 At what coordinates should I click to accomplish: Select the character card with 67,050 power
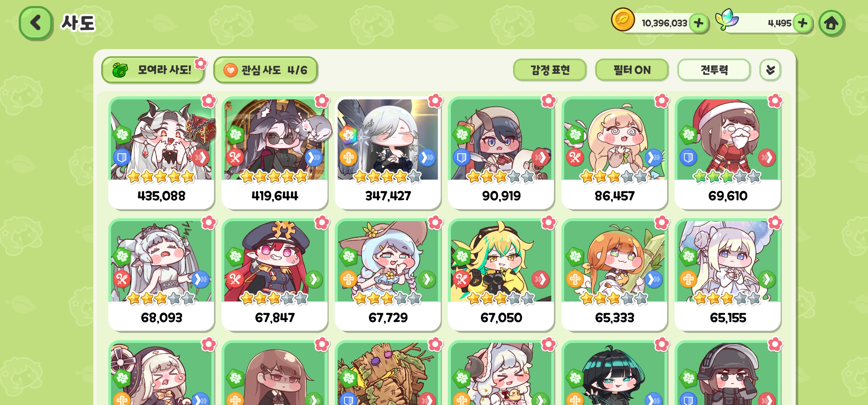pos(501,275)
